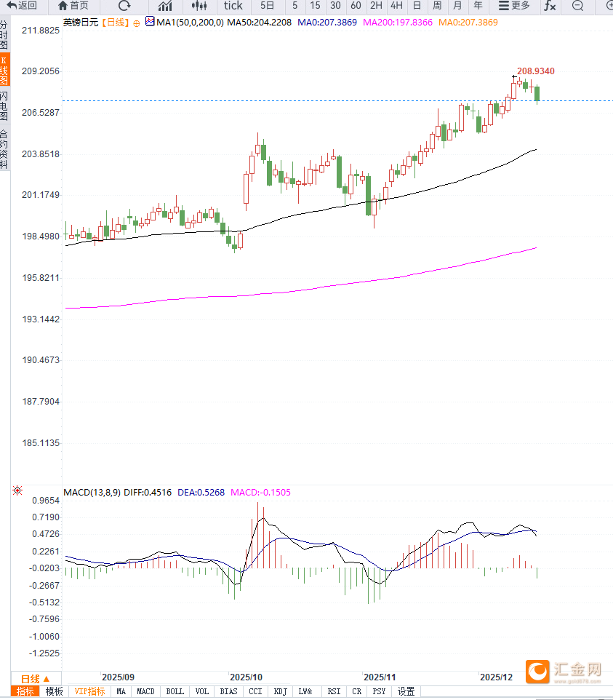Expand the 日线 period selector at bottom
The width and height of the screenshot is (613, 700).
coord(35,679)
